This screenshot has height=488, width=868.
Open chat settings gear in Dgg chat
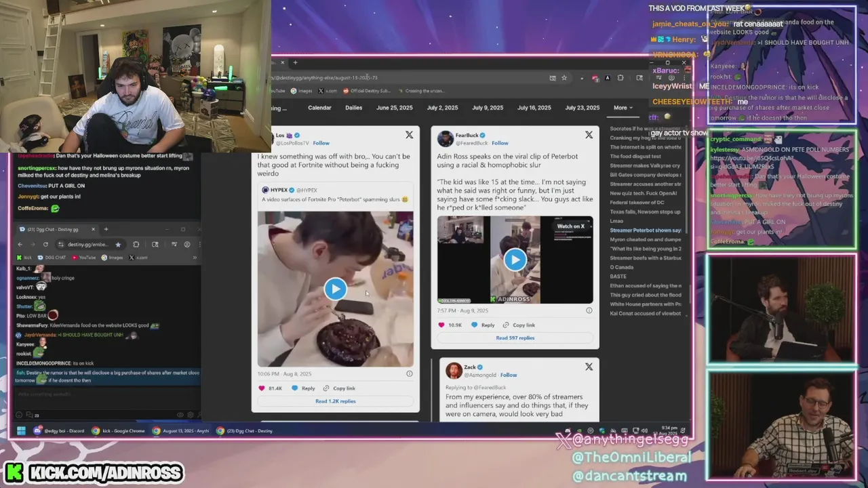click(190, 415)
